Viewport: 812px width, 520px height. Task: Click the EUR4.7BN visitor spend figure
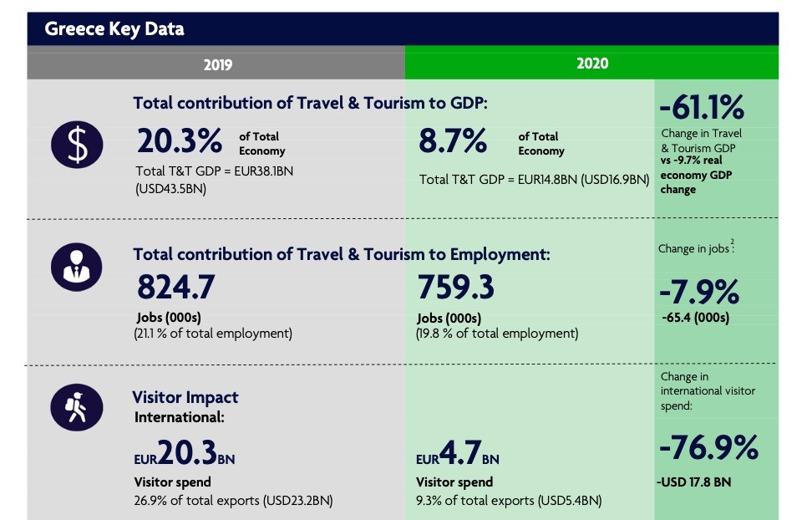(x=458, y=455)
